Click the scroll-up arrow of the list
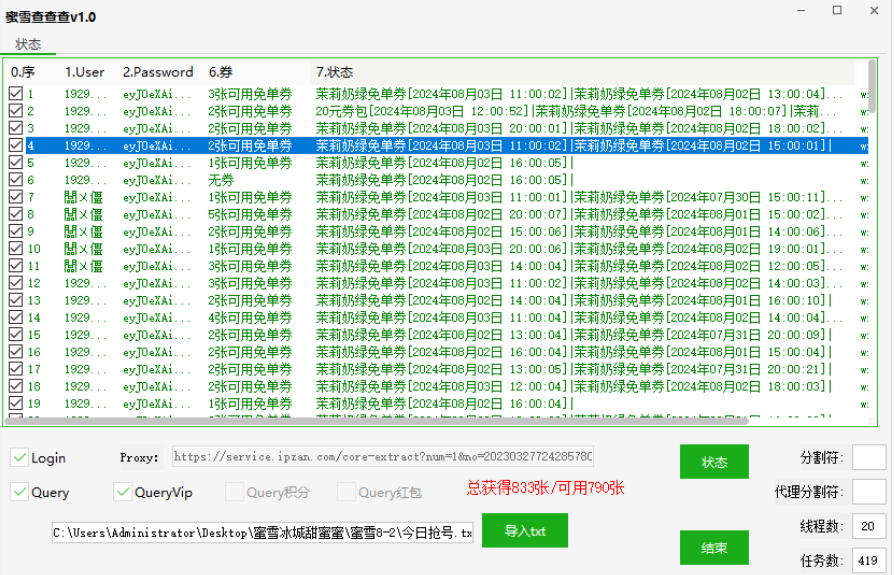 tap(872, 67)
